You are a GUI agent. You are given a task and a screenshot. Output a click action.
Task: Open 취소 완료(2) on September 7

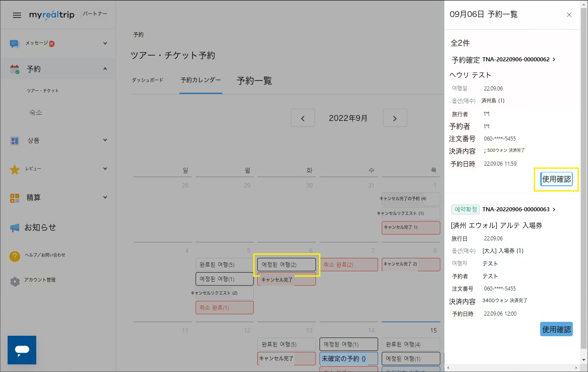pyautogui.click(x=349, y=265)
